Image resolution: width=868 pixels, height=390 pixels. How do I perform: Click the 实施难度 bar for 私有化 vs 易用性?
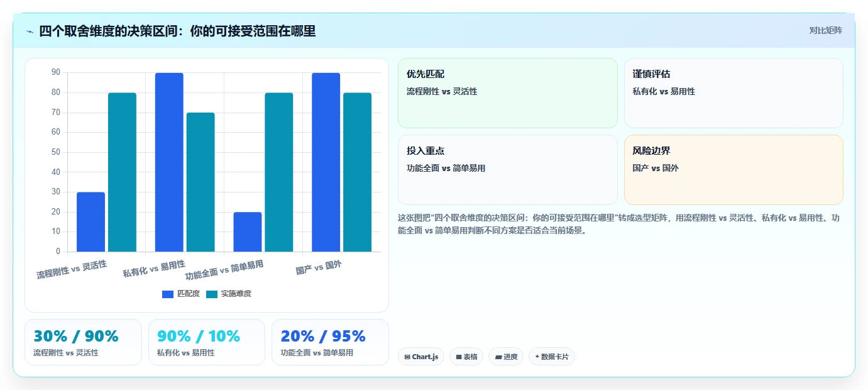(201, 182)
